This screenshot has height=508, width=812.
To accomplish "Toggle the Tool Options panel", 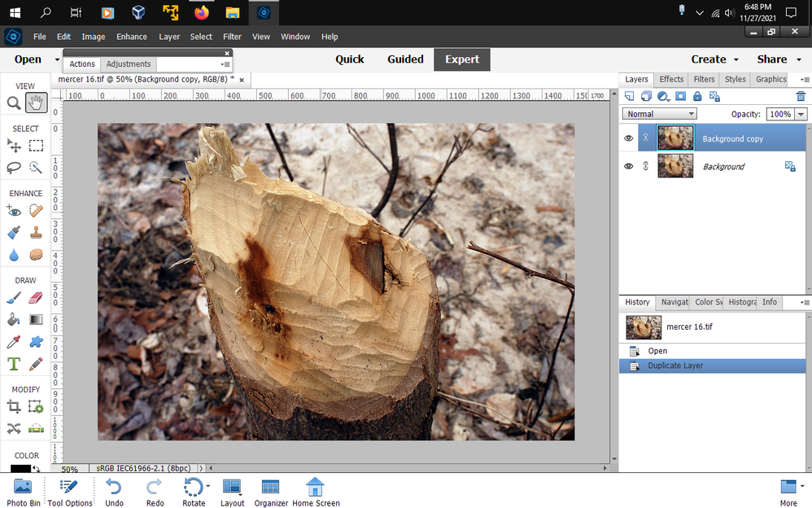I will (70, 492).
